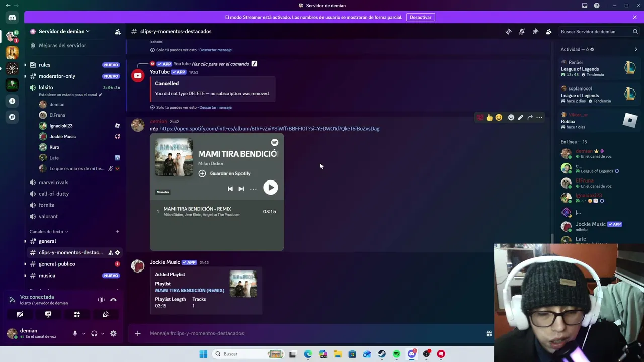
Task: Open the Spotify logo in the embed
Action: point(275,143)
